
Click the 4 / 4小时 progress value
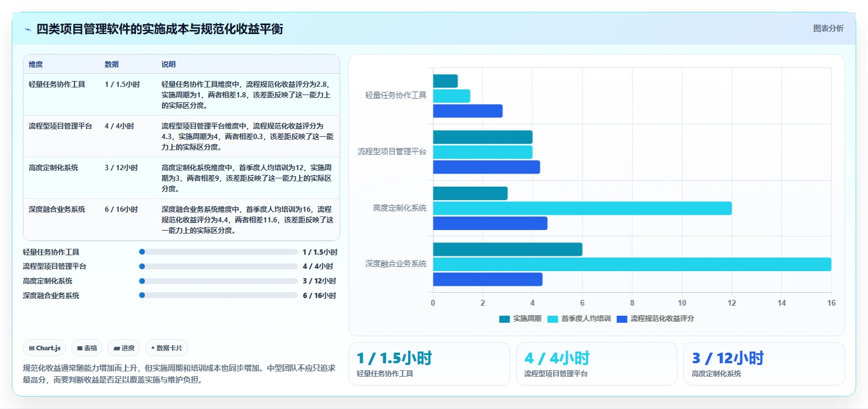coord(317,266)
